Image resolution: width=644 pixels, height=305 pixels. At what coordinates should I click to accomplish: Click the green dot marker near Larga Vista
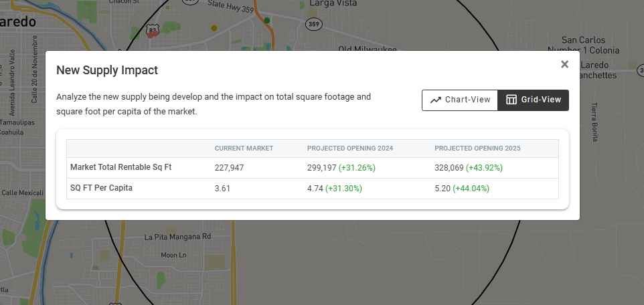point(267,21)
